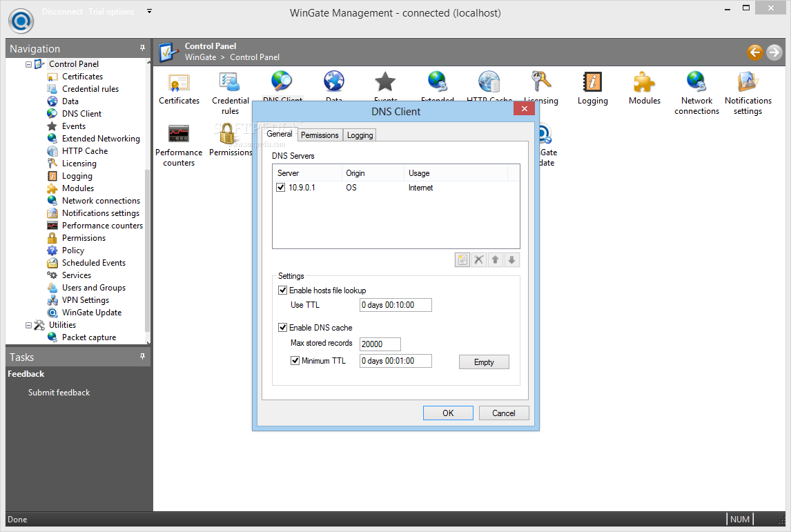The image size is (791, 532).
Task: Click Usage column header
Action: (456, 173)
